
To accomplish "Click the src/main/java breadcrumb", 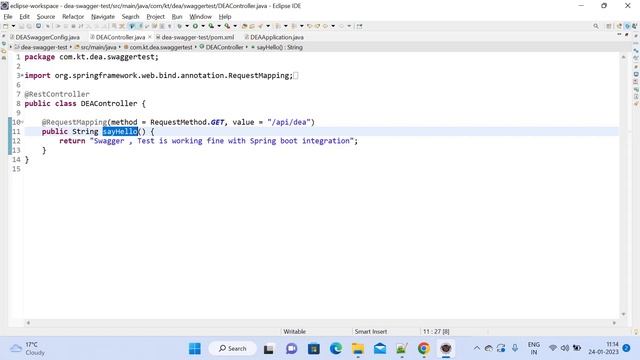I will click(96, 47).
